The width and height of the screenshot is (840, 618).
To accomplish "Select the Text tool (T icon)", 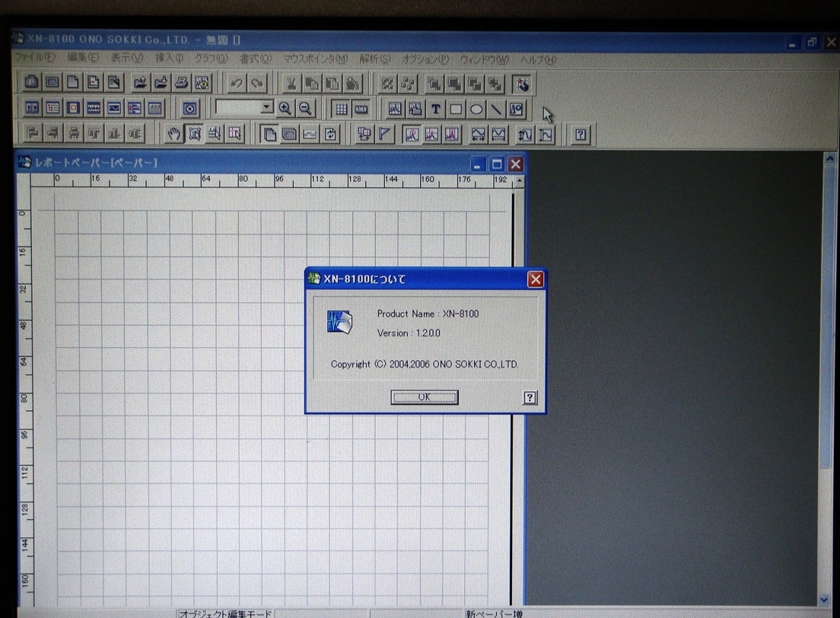I will (x=435, y=110).
